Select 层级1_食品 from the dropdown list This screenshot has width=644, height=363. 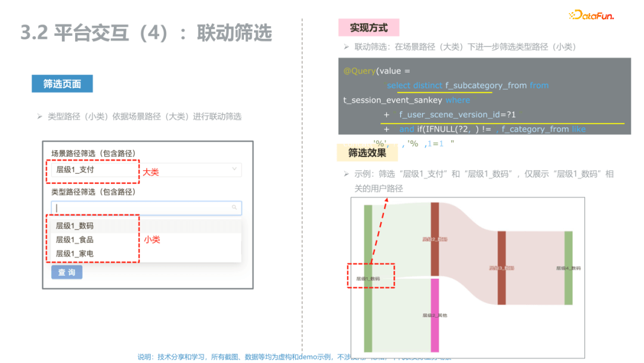pyautogui.click(x=75, y=239)
